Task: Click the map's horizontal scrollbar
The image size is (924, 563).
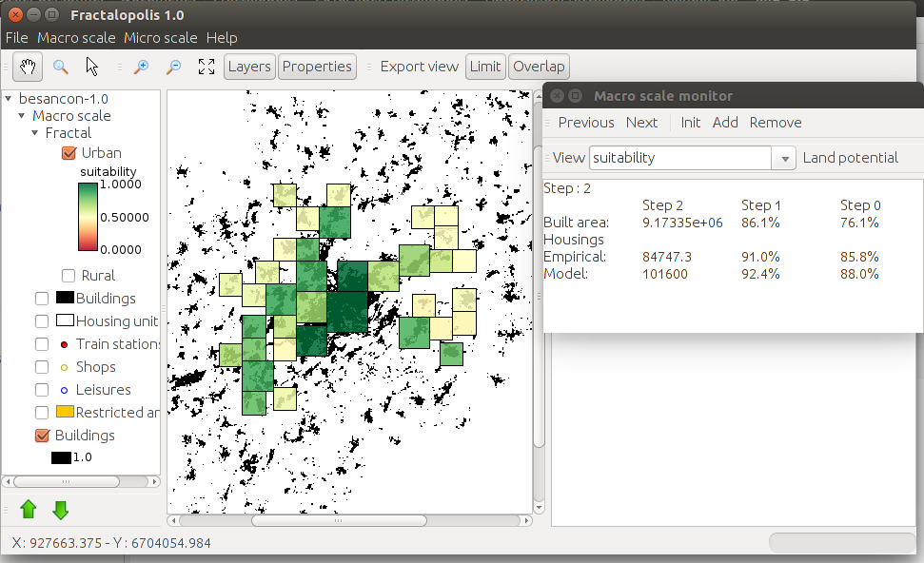Action: 338,520
